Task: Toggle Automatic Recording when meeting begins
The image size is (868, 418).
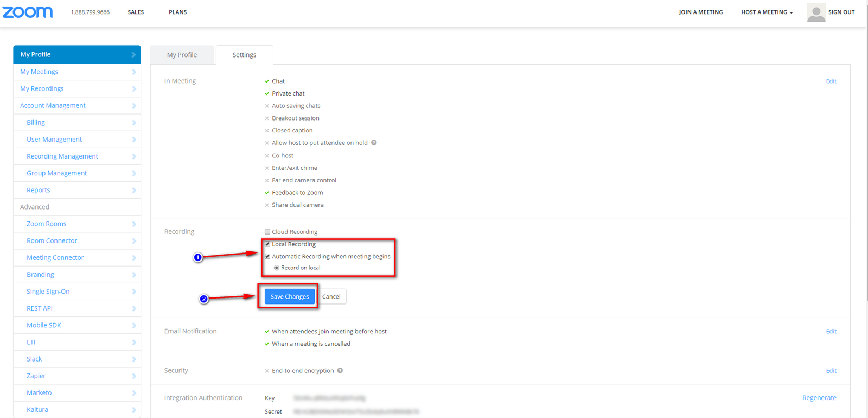Action: click(267, 257)
